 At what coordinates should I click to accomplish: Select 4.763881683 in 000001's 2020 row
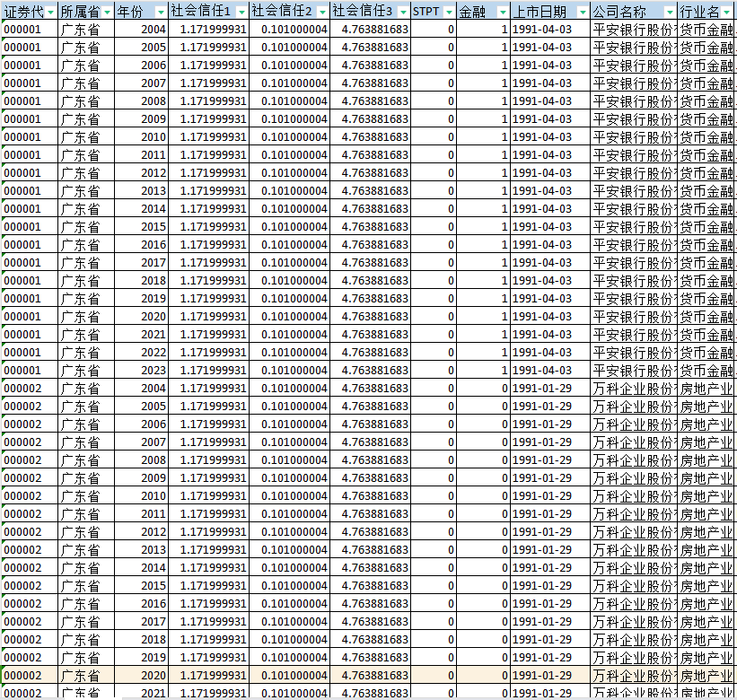[x=370, y=317]
